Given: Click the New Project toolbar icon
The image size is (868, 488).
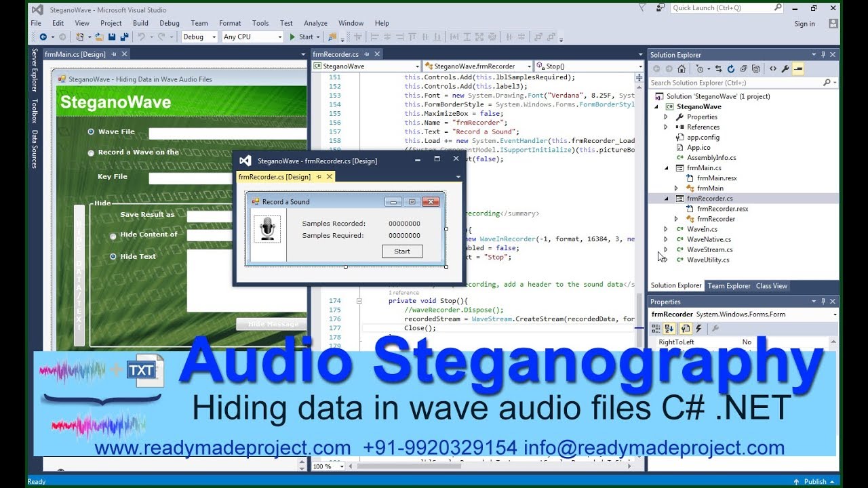Looking at the screenshot, I should [80, 37].
